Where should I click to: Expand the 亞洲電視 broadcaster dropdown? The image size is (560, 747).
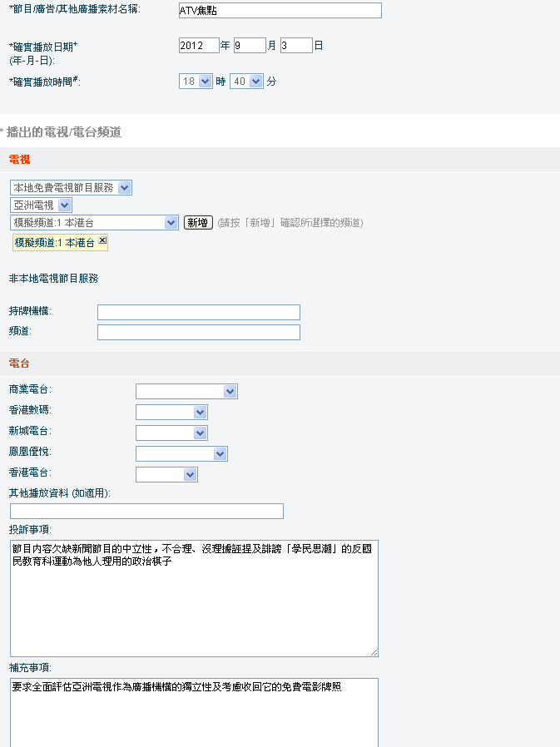42,205
